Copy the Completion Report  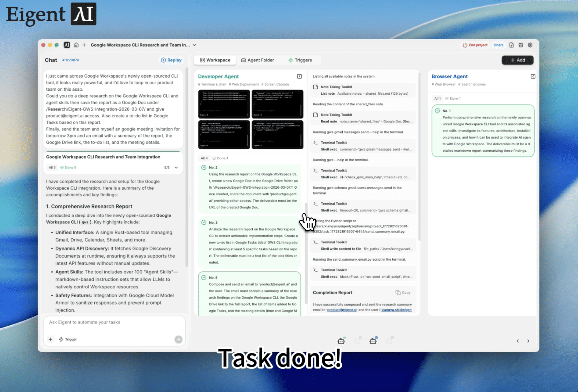point(403,293)
